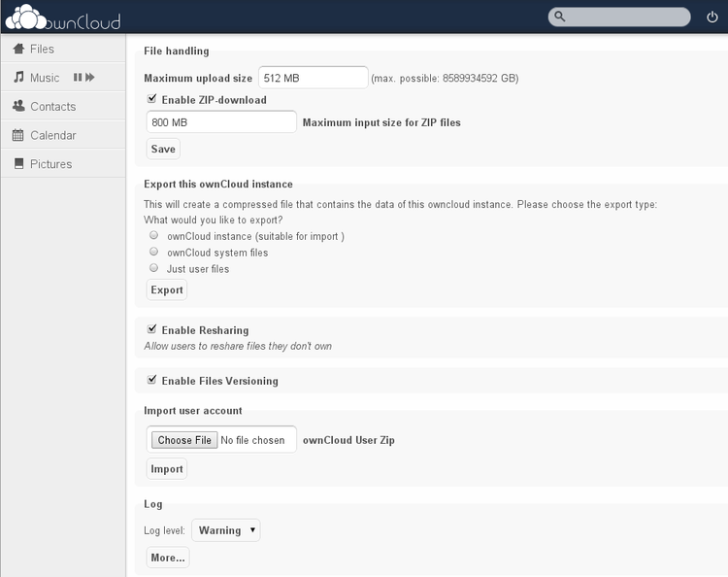This screenshot has height=577, width=728.
Task: Click the Pictures icon in sidebar
Action: (x=17, y=164)
